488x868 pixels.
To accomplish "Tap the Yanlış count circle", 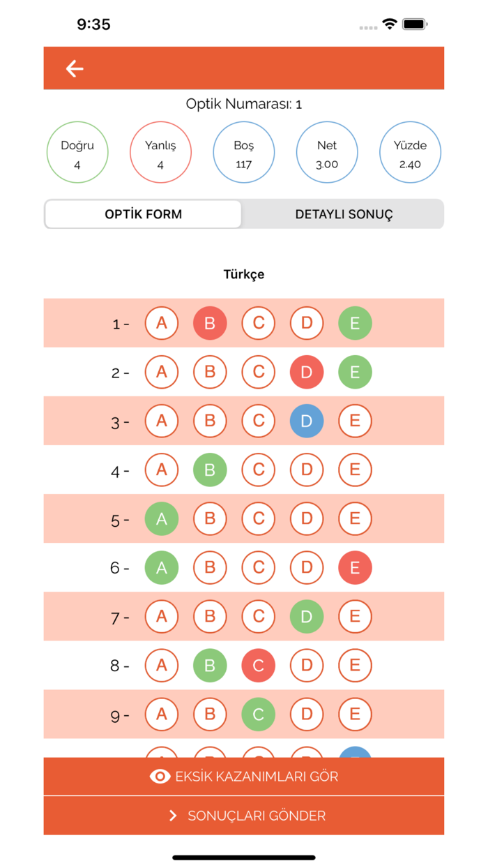I will (x=160, y=153).
